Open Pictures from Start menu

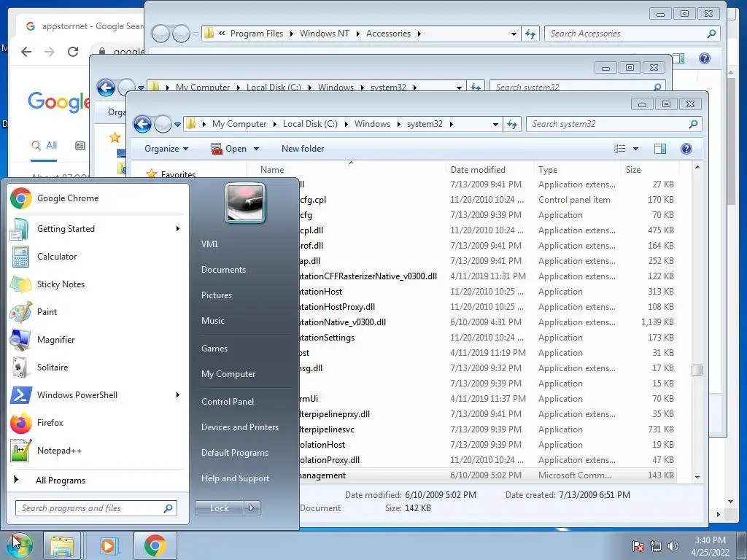[217, 295]
